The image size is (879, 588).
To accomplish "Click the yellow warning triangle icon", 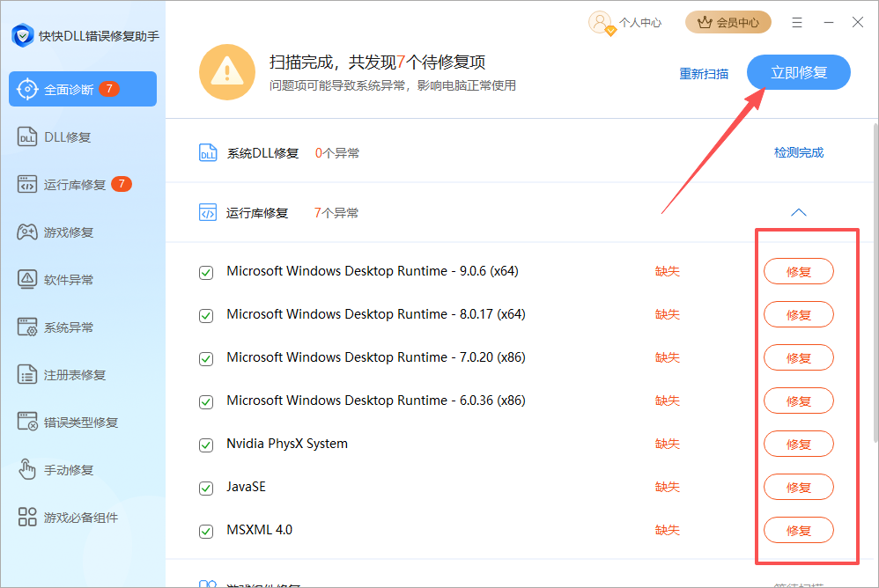I will [227, 72].
